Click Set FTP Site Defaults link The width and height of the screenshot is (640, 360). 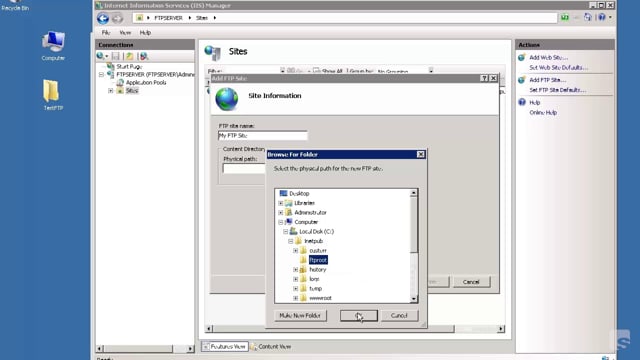[557, 90]
